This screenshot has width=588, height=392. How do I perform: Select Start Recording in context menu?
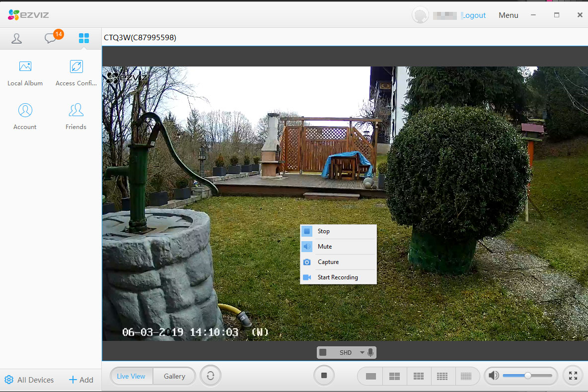[x=338, y=277]
